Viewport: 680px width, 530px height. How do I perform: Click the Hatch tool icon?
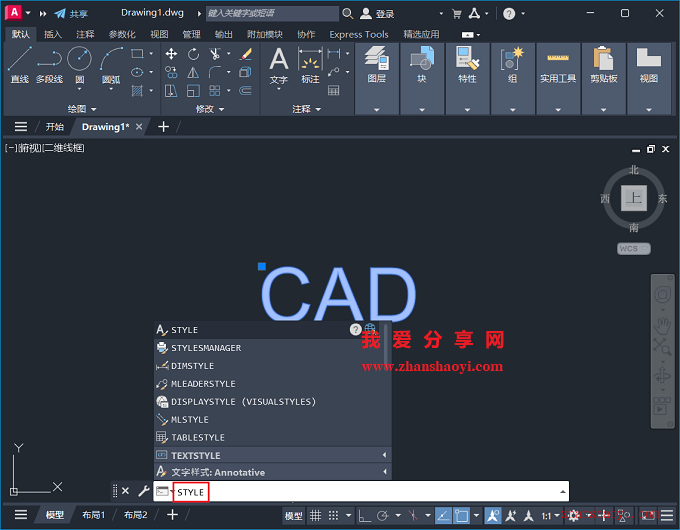pyautogui.click(x=137, y=91)
